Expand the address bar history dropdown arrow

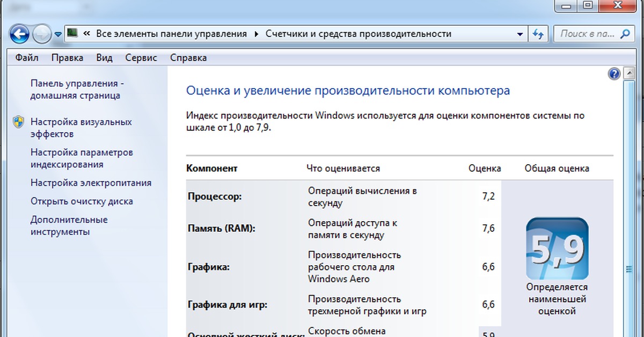[519, 34]
